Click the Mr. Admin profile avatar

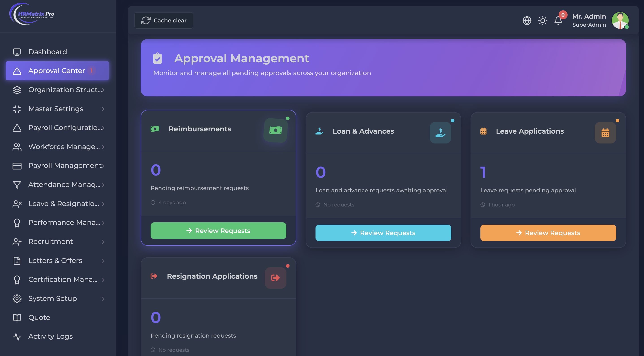620,21
